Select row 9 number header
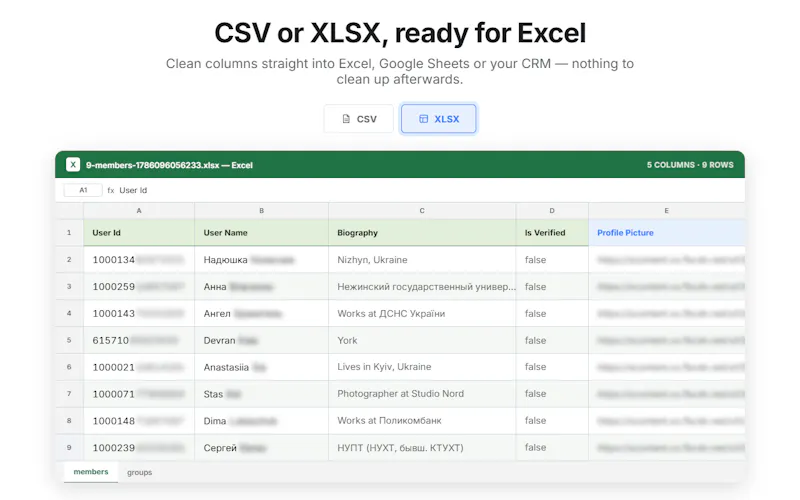Viewport: 800px width, 500px height. coord(69,447)
